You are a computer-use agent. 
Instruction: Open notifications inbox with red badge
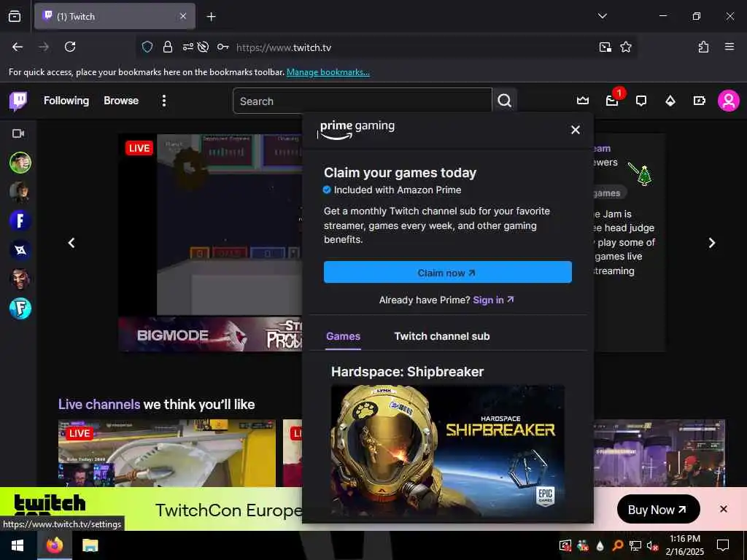point(612,101)
